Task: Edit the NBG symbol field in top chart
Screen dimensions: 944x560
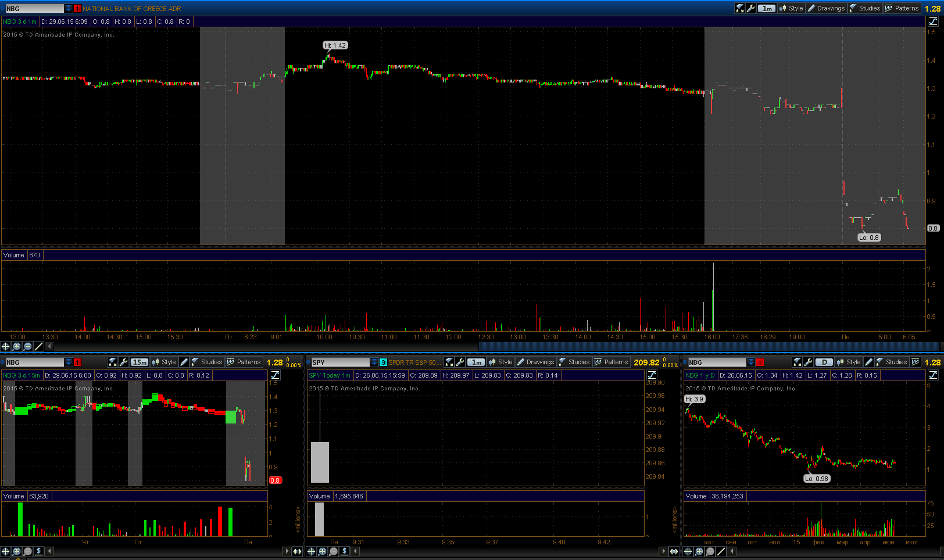Action: coord(35,8)
